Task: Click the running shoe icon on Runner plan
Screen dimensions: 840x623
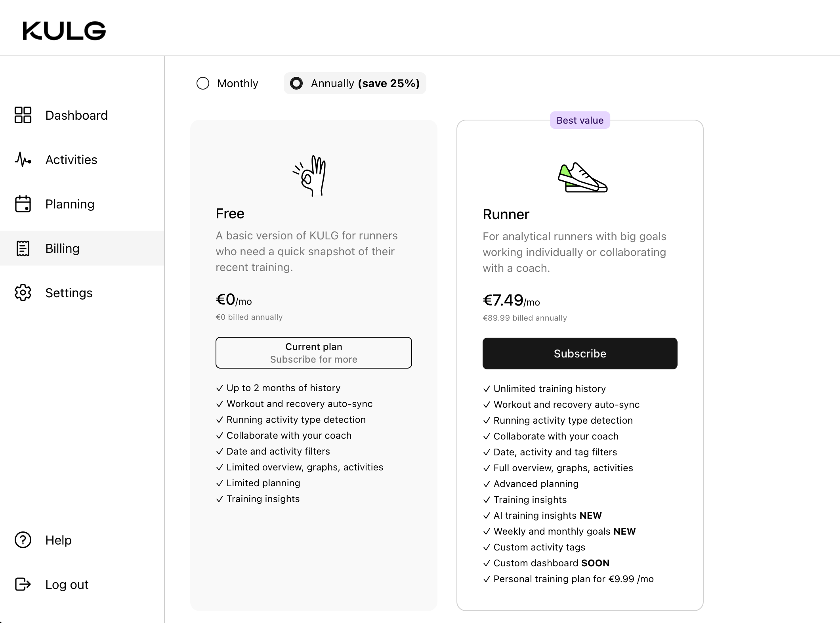Action: pos(582,178)
